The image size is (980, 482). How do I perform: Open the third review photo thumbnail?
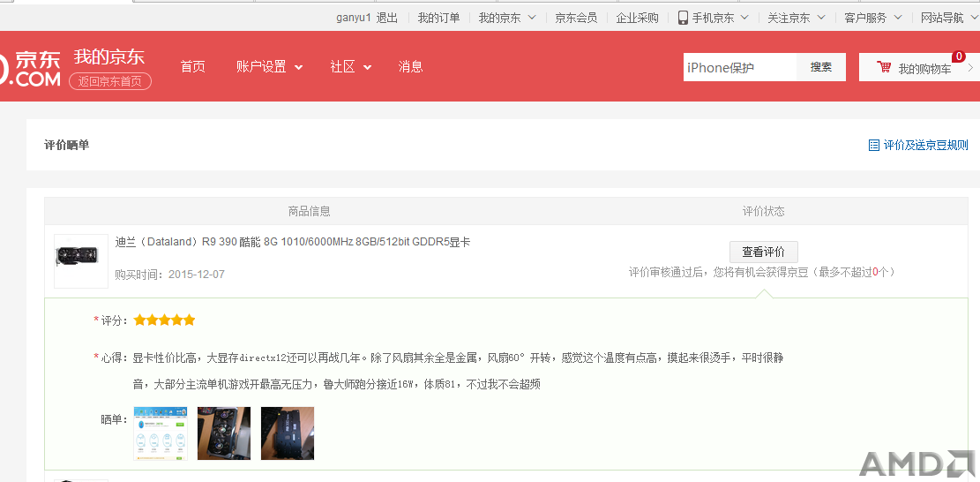(x=288, y=433)
